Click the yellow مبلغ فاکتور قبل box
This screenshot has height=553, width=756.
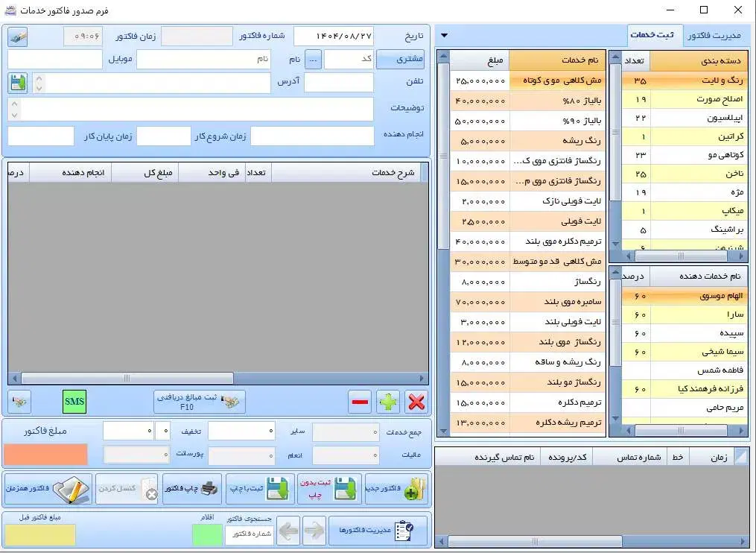pyautogui.click(x=40, y=535)
